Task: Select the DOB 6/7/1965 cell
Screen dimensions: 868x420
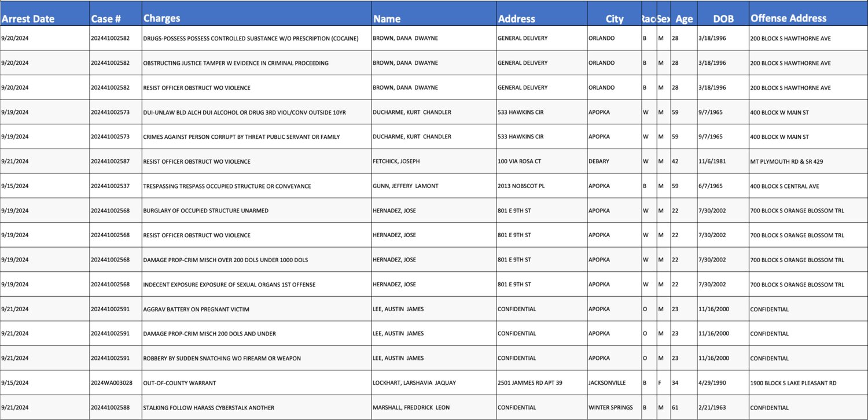Action: (x=723, y=186)
